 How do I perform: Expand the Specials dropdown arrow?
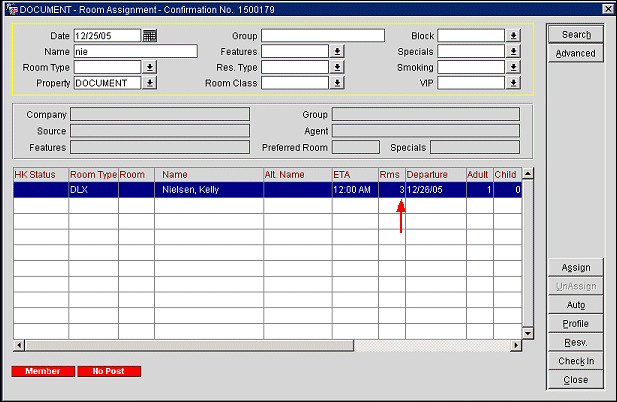[x=514, y=51]
